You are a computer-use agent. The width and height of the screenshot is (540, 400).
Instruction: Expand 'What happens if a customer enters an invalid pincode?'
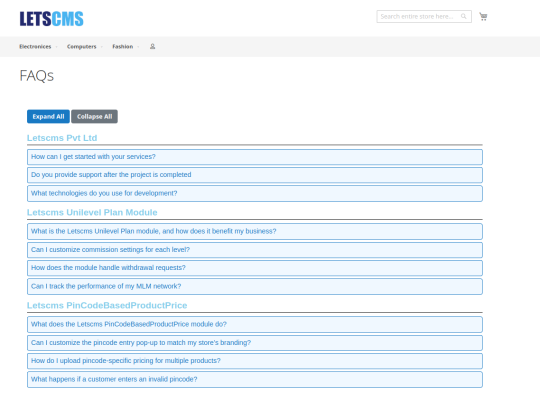(x=255, y=379)
